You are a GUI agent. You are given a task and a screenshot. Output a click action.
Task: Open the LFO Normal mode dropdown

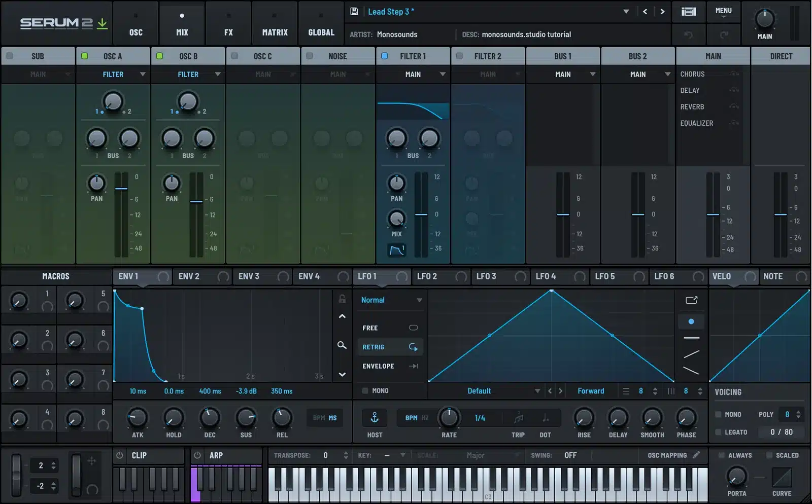(x=391, y=300)
